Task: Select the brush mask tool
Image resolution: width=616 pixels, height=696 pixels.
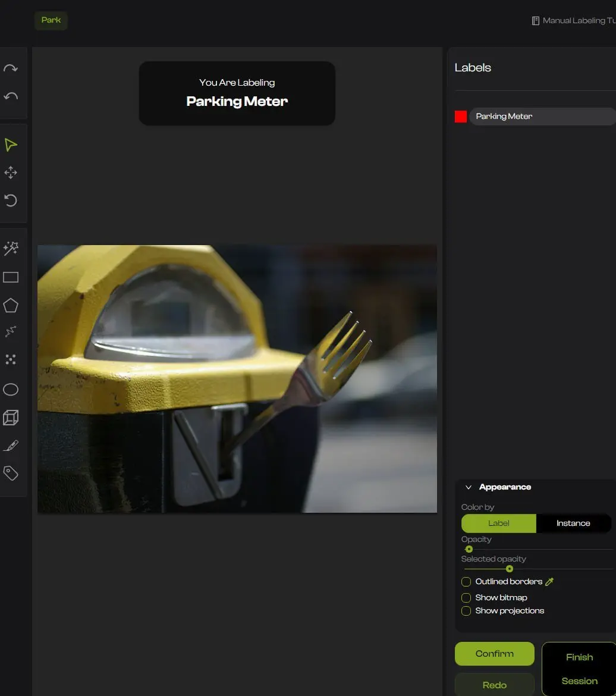Action: click(x=11, y=446)
